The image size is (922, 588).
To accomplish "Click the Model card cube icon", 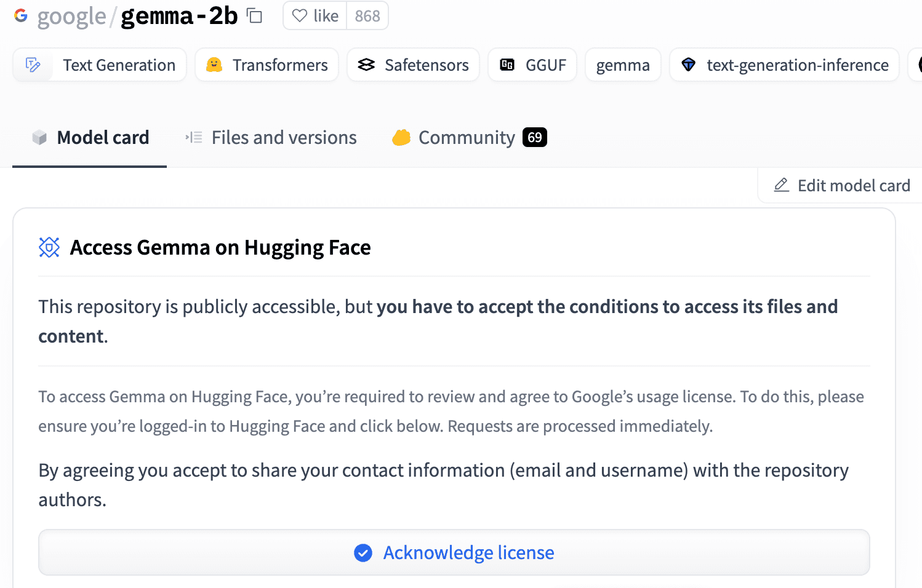I will click(x=39, y=138).
